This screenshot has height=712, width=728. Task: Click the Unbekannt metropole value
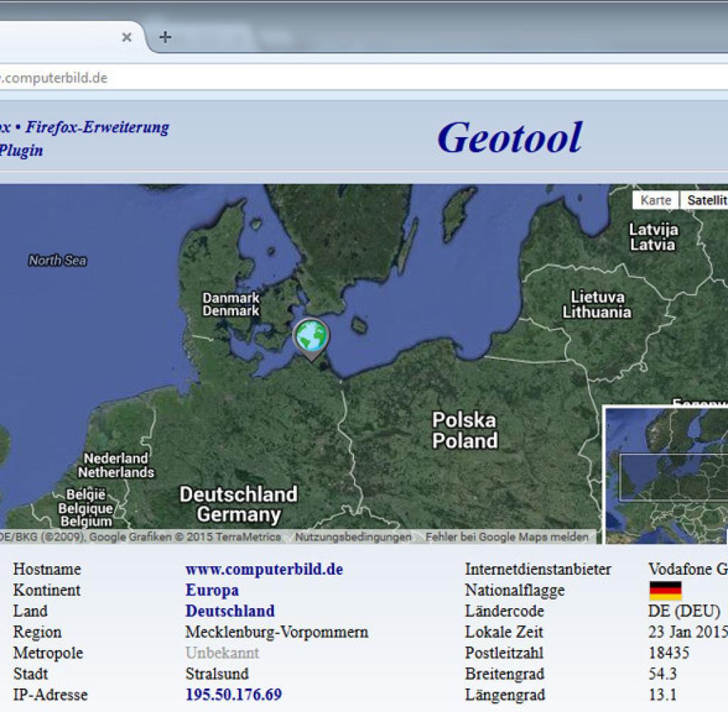(222, 653)
